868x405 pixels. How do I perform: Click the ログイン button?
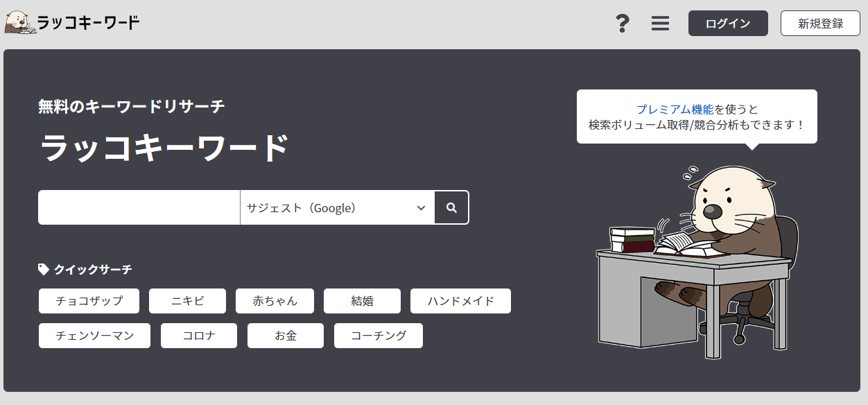pos(728,23)
